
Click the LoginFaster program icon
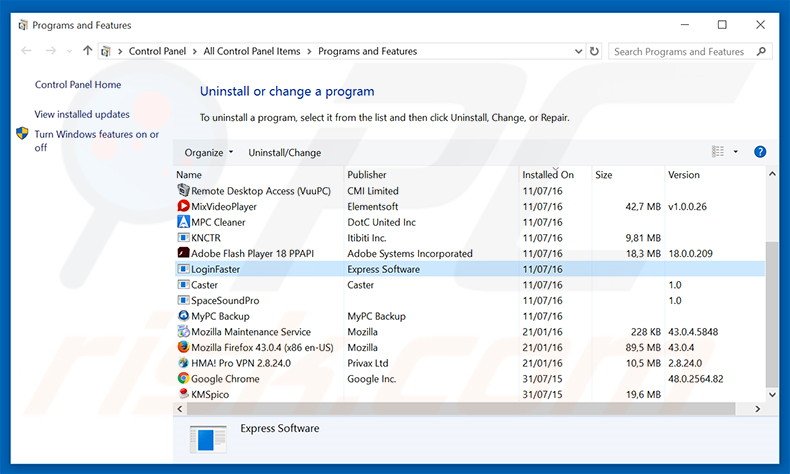tap(183, 268)
